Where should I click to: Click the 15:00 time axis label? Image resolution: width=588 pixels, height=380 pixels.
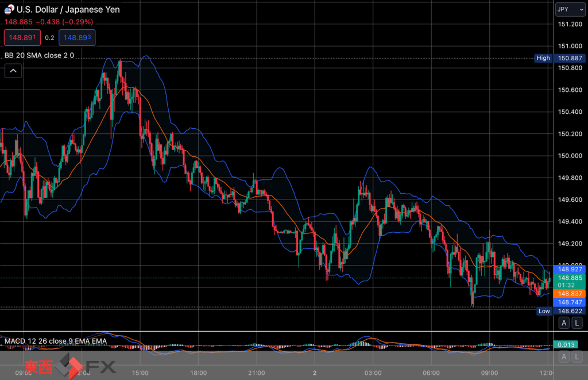coord(140,373)
